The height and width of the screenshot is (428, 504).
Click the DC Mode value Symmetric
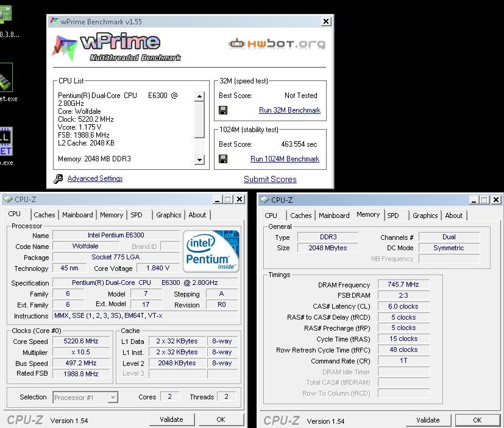(x=449, y=248)
